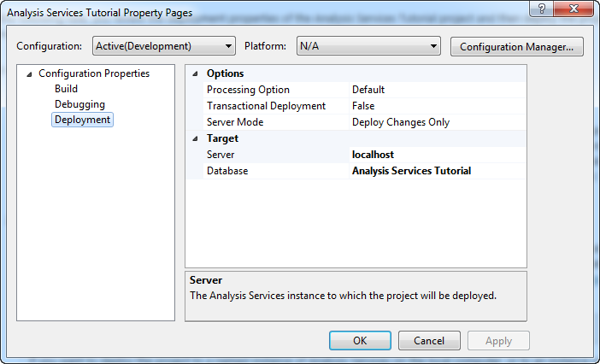
Task: Click the OK button
Action: [360, 341]
